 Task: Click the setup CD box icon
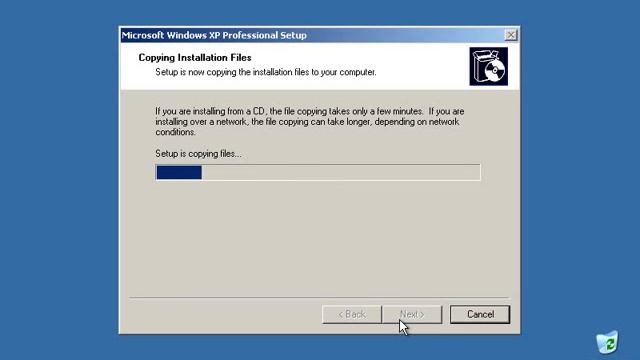tap(489, 66)
